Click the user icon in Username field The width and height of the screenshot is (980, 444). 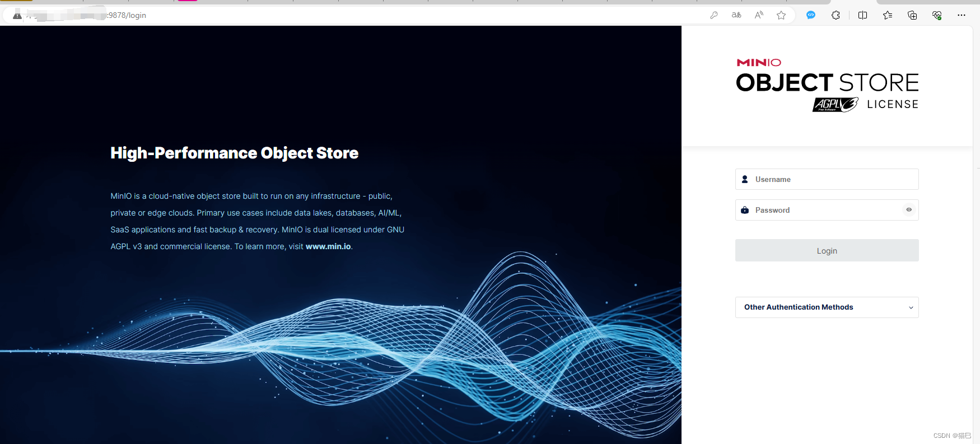745,179
